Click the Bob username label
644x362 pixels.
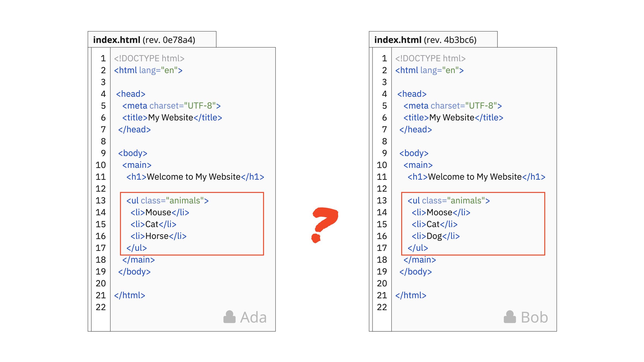535,317
